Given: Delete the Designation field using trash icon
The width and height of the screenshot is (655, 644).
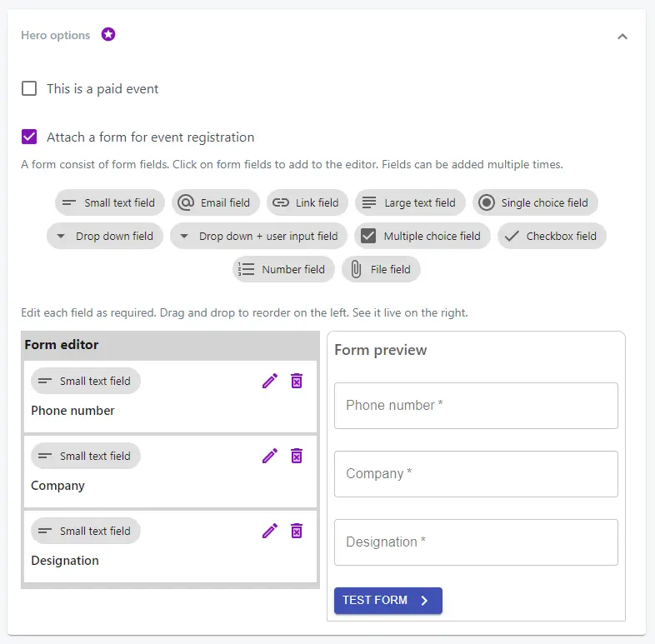Looking at the screenshot, I should (x=297, y=531).
